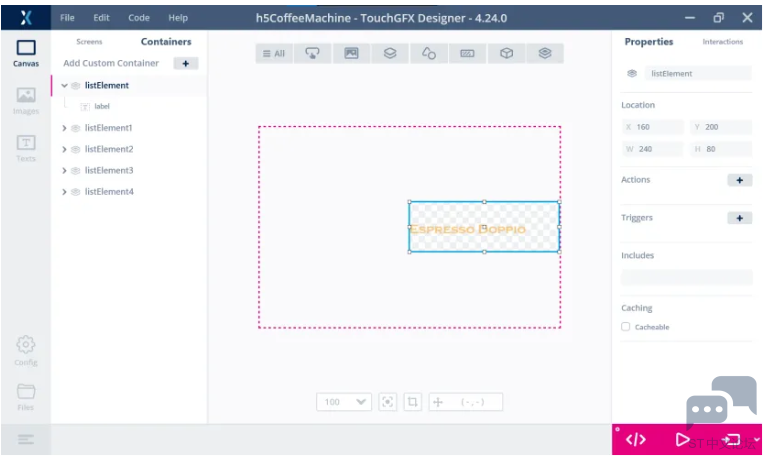Switch to the Interactions tab
This screenshot has width=765, height=459.
tap(723, 42)
